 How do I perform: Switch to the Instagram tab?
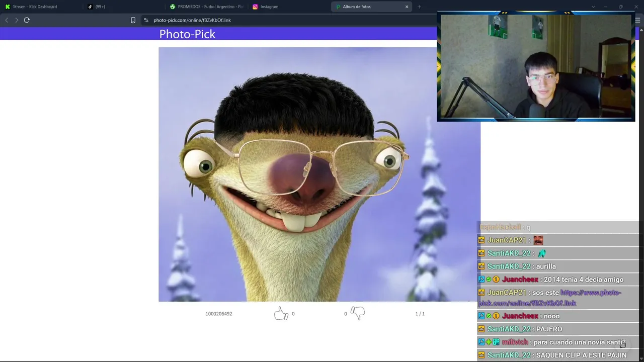coord(289,7)
